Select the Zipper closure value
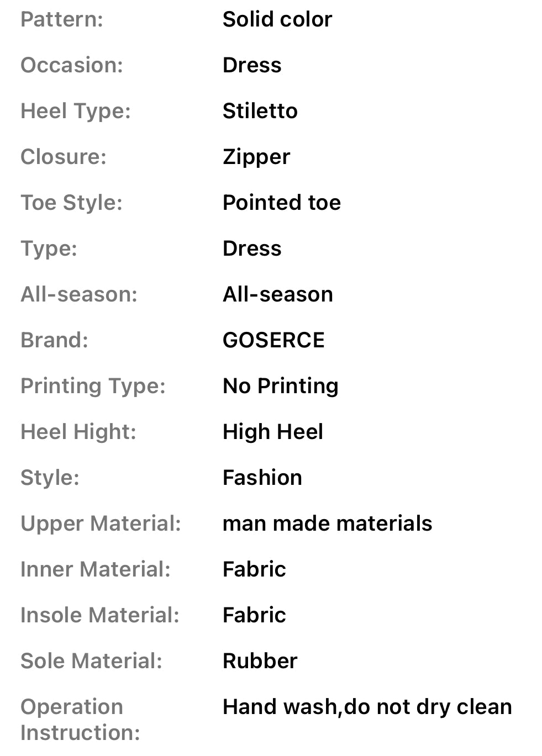Screen dimensions: 542x756 point(256,157)
